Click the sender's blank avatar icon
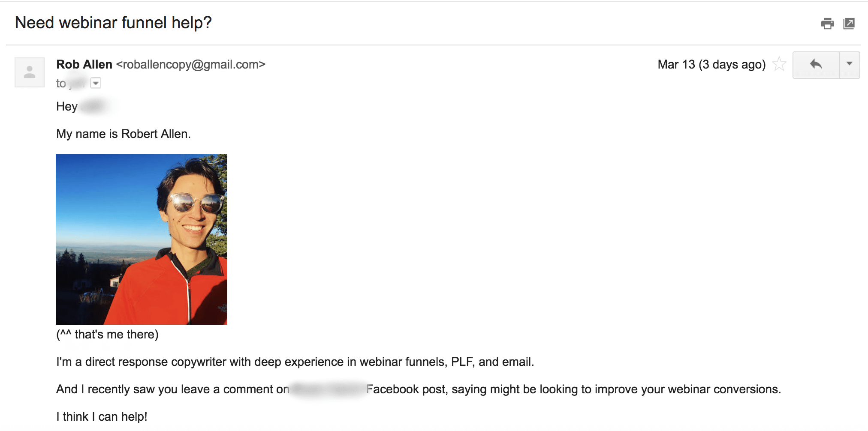 click(x=30, y=72)
